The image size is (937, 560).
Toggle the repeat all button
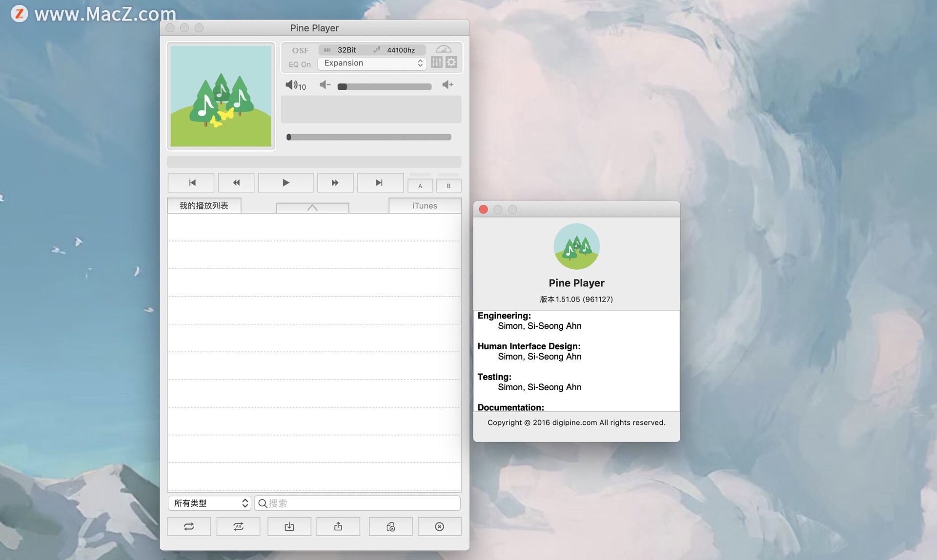239,526
